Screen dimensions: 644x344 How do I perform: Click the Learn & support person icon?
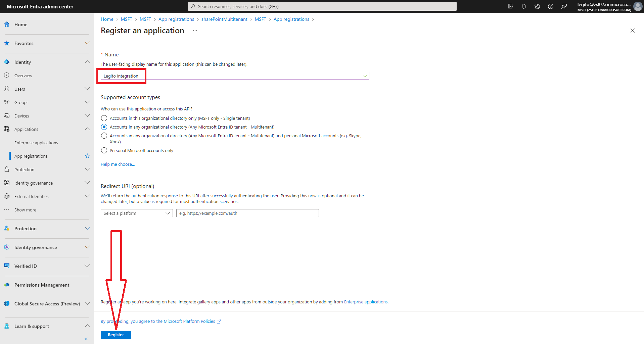click(7, 326)
